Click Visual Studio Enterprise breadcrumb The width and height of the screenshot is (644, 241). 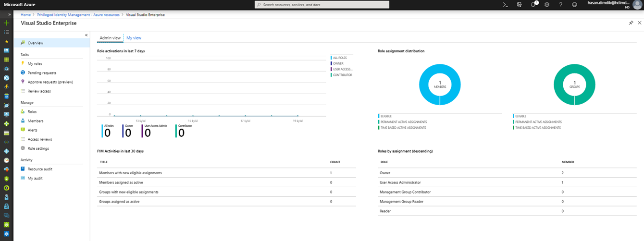[x=145, y=15]
